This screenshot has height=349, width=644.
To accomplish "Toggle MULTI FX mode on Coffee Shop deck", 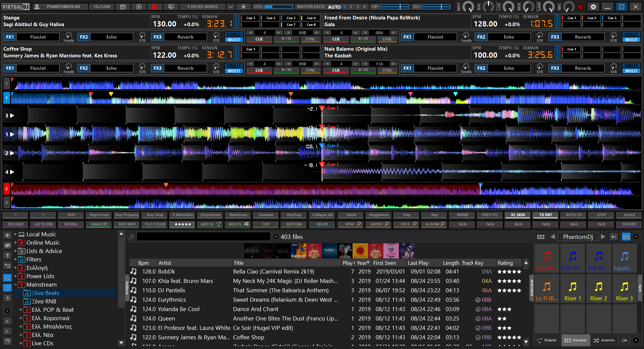I will [234, 71].
